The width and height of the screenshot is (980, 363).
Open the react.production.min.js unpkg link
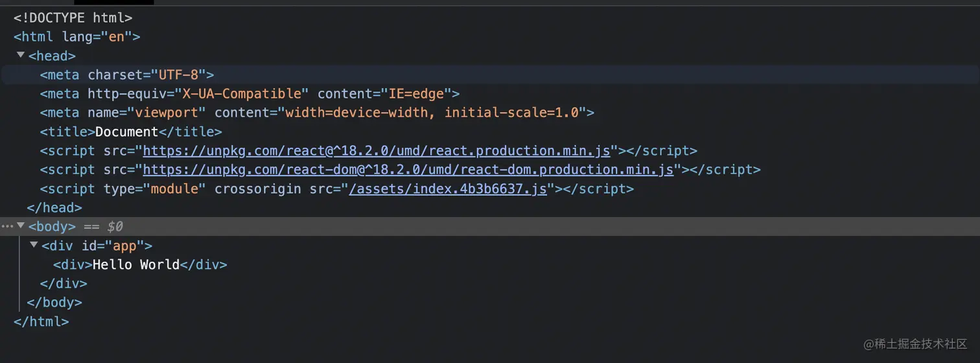pyautogui.click(x=377, y=150)
